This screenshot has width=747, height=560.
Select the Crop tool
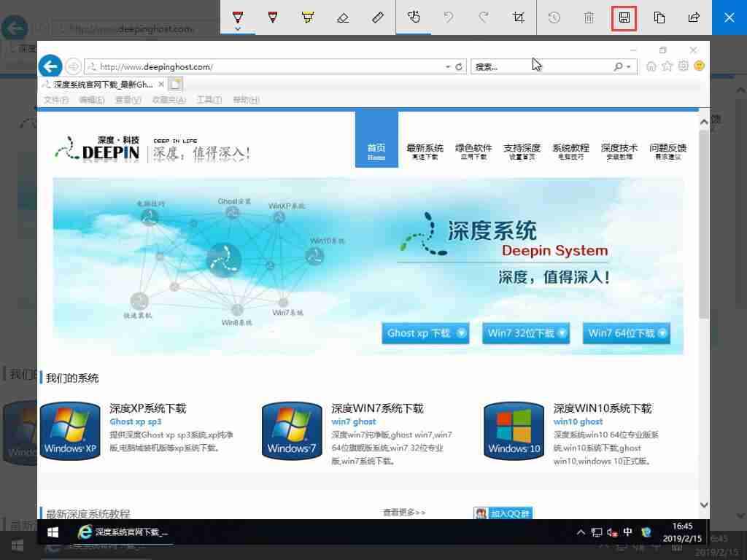tap(519, 17)
